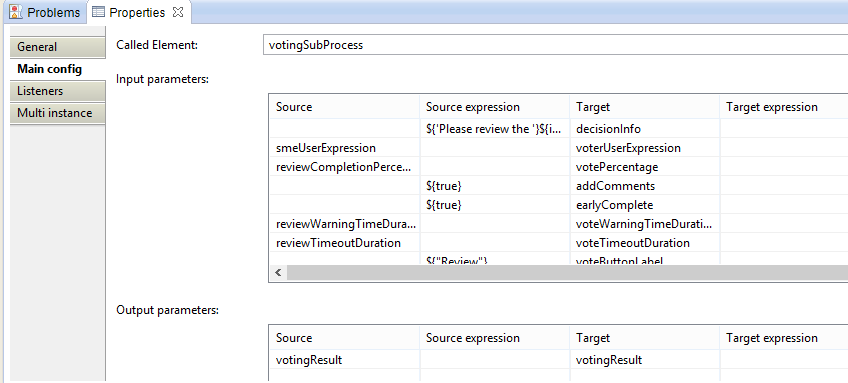Click the input parameters horizontal scrollbar
This screenshot has width=848, height=383.
(567, 273)
